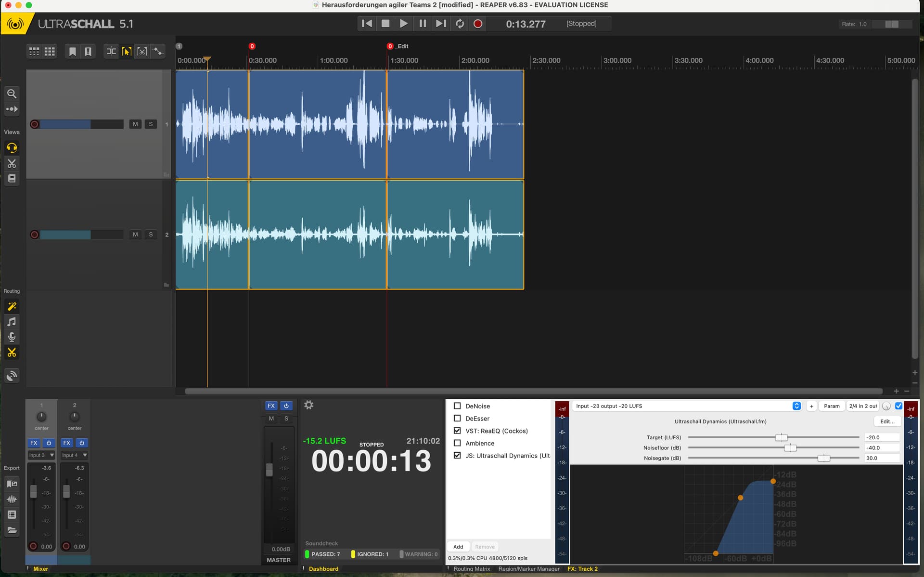
Task: Switch to storyboard book view
Action: click(12, 179)
